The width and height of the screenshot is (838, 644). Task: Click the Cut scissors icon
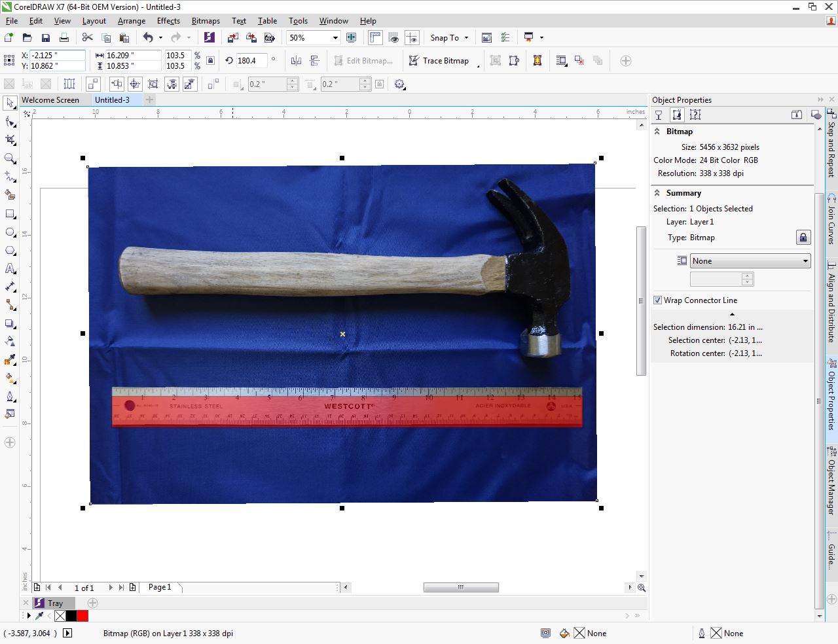click(x=88, y=38)
